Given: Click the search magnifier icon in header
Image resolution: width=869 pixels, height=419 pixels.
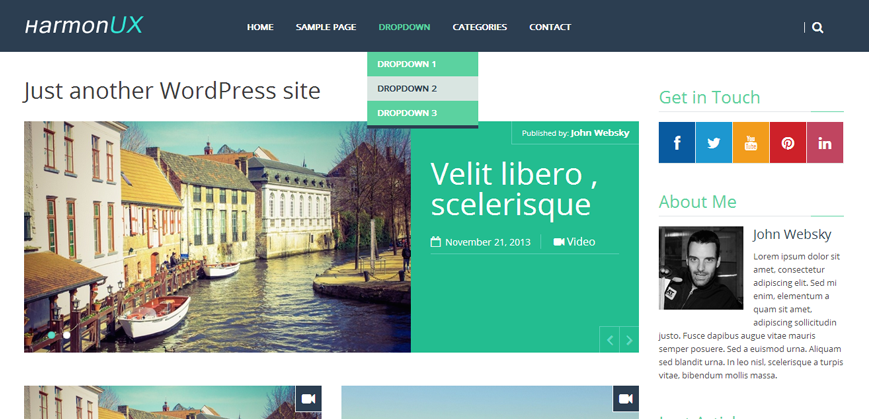Looking at the screenshot, I should pos(818,28).
